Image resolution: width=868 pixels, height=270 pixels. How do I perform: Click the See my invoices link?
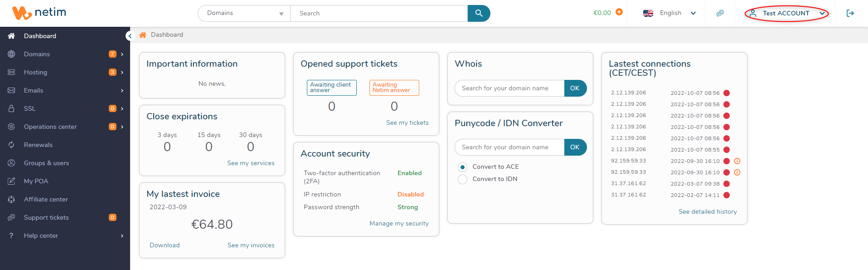click(251, 245)
